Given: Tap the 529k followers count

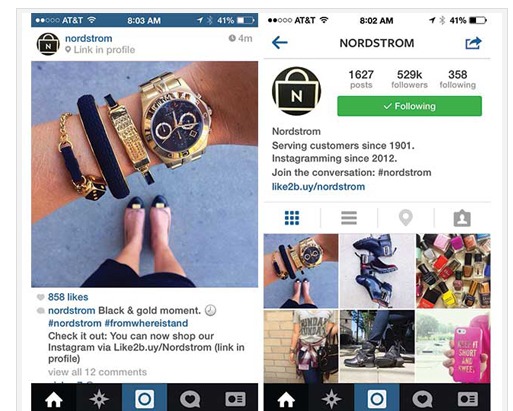Looking at the screenshot, I should click(409, 79).
